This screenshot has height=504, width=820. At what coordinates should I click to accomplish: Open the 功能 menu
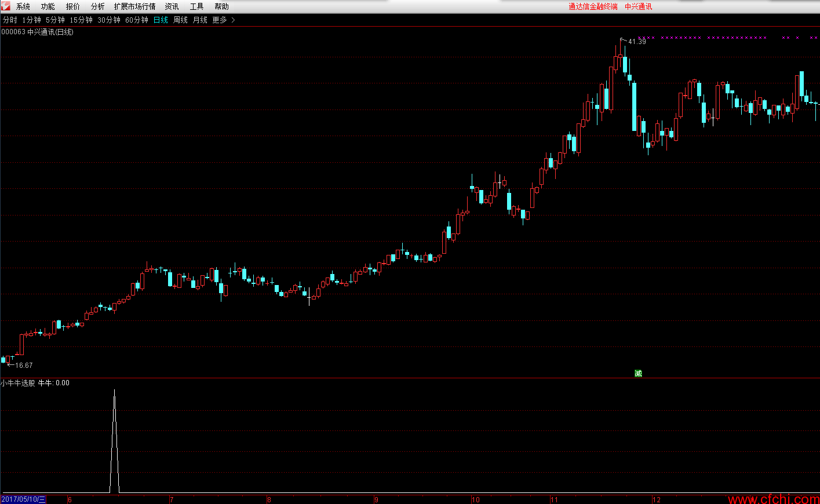[48, 6]
